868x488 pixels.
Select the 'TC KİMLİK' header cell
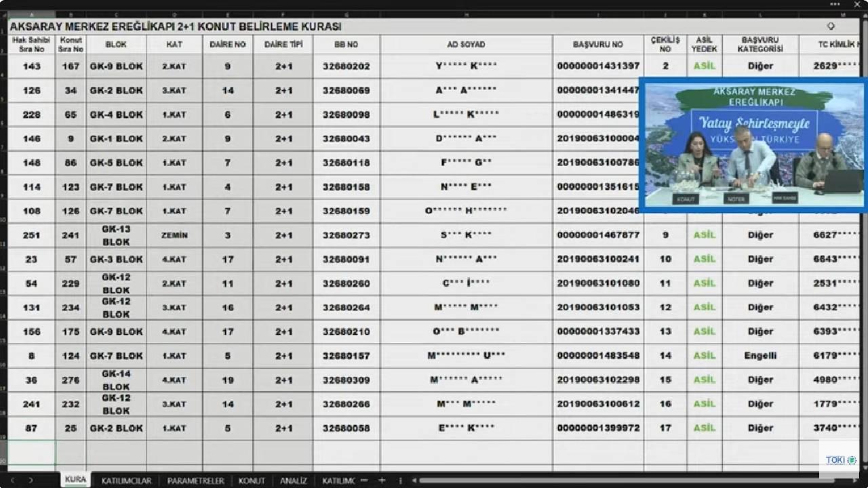click(829, 45)
